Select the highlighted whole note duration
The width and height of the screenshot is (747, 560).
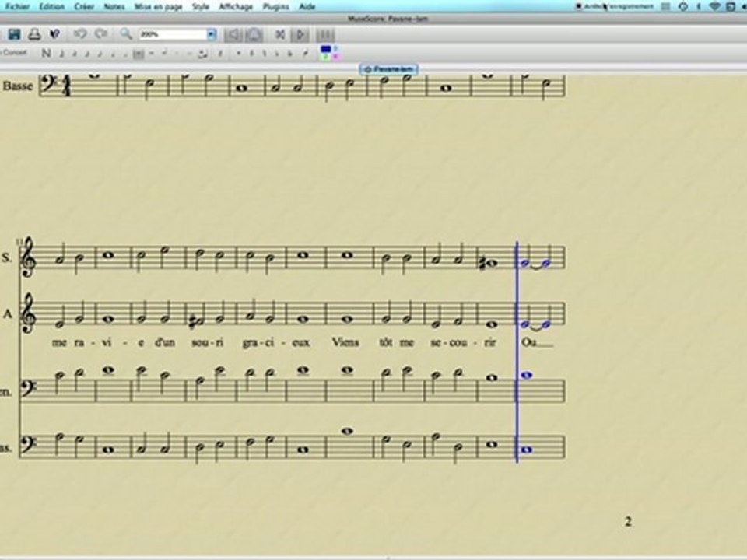tap(139, 54)
